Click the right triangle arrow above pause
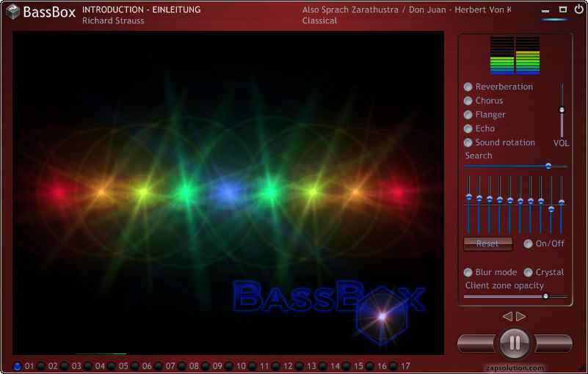The width and height of the screenshot is (588, 374). (x=521, y=316)
